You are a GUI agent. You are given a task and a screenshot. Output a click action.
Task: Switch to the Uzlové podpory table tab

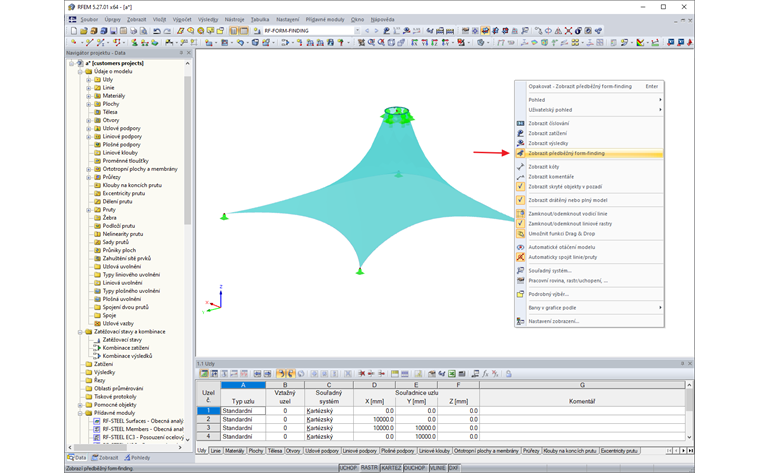322,451
